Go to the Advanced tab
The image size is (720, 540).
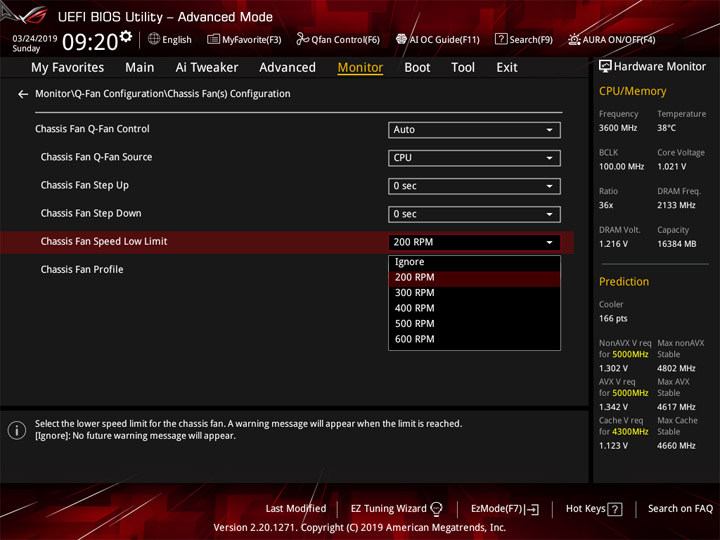(287, 68)
